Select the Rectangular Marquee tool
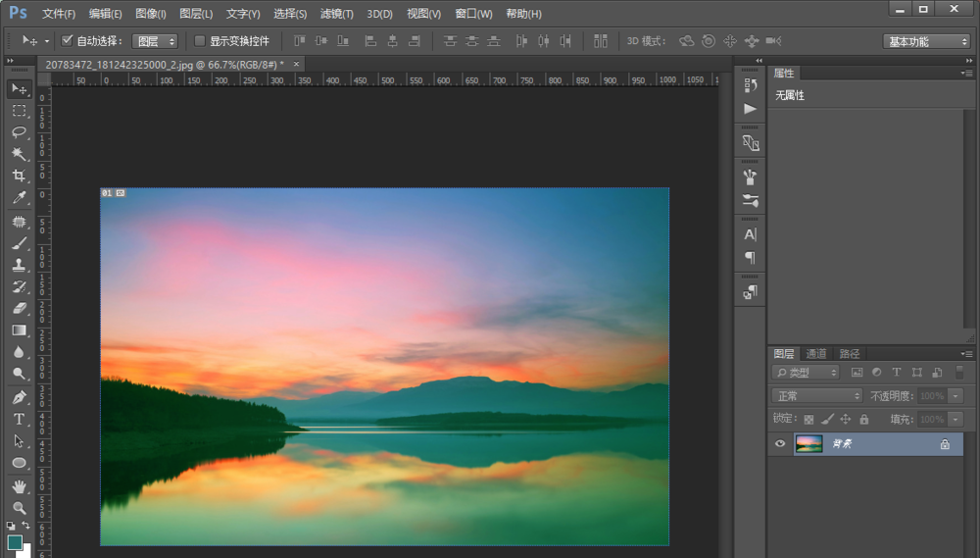 coord(19,111)
